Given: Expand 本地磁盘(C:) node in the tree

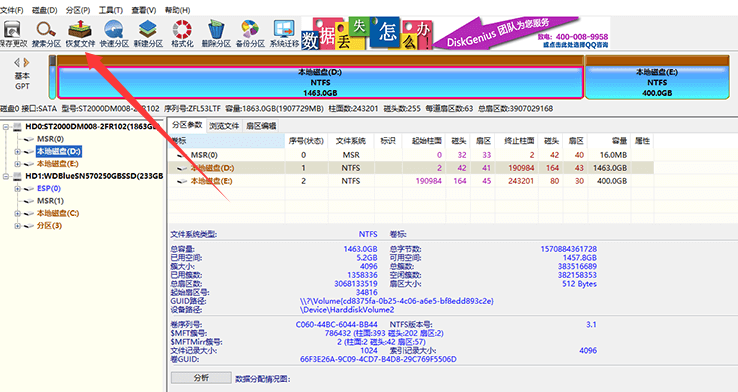Looking at the screenshot, I should (17, 213).
